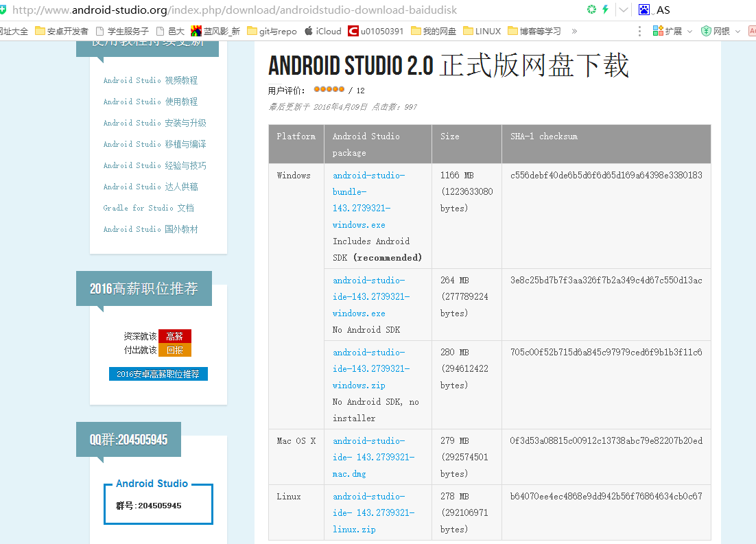Click the orange user rating dots
Viewport: 756px width, 544px height.
329,89
